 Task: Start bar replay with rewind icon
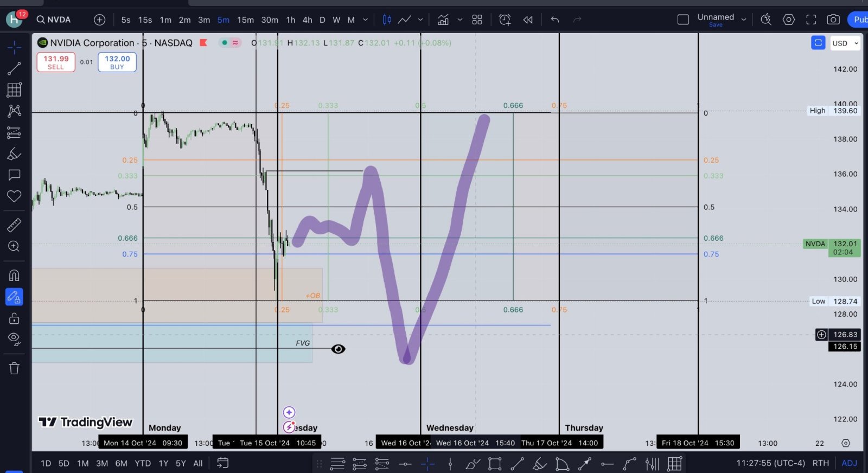(528, 20)
